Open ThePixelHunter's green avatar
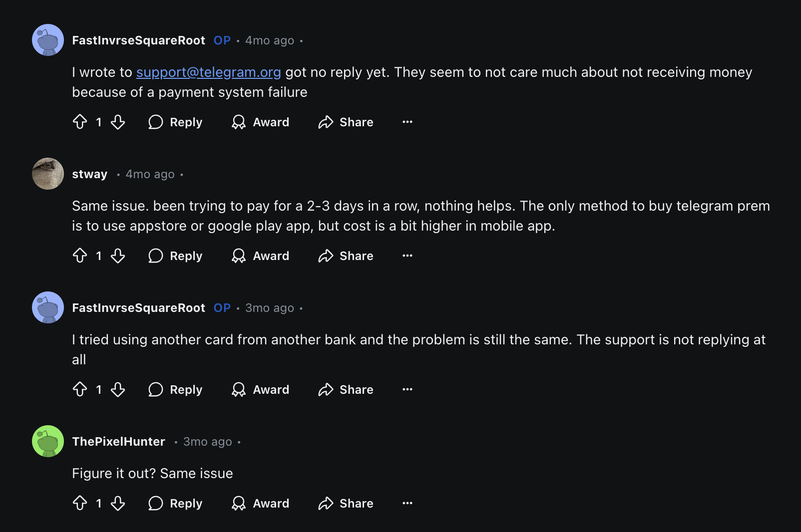Viewport: 801px width, 532px height. click(48, 441)
